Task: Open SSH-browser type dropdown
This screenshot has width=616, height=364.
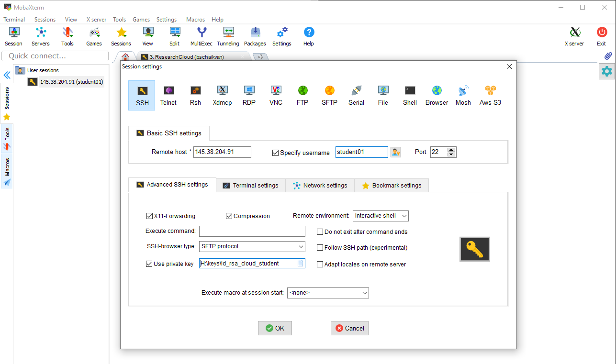Action: [252, 246]
